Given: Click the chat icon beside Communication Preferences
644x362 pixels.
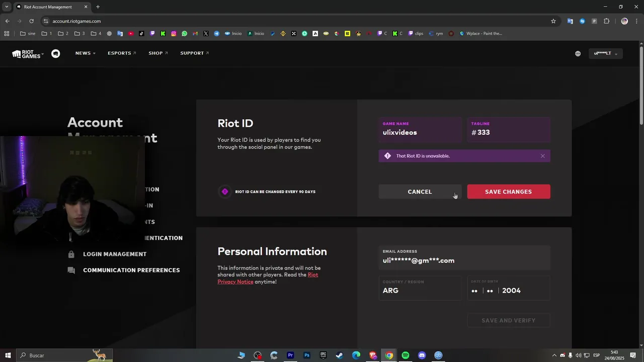Looking at the screenshot, I should 71,270.
